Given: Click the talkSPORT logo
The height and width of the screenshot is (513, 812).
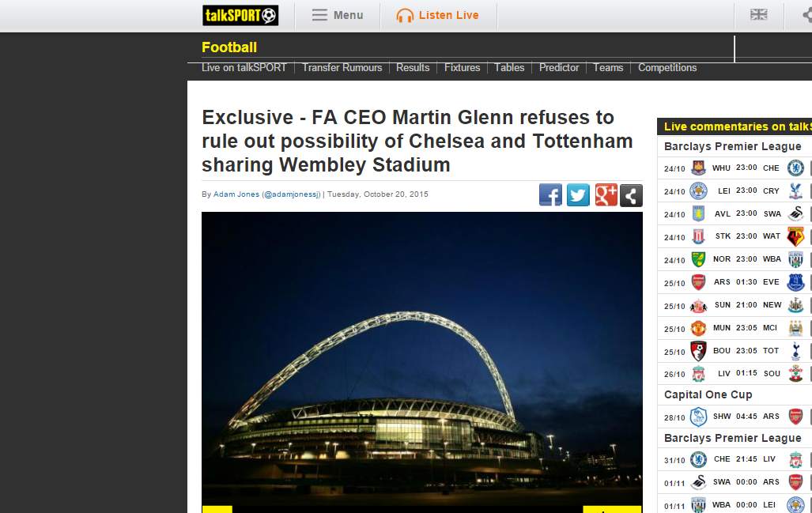Looking at the screenshot, I should click(240, 16).
